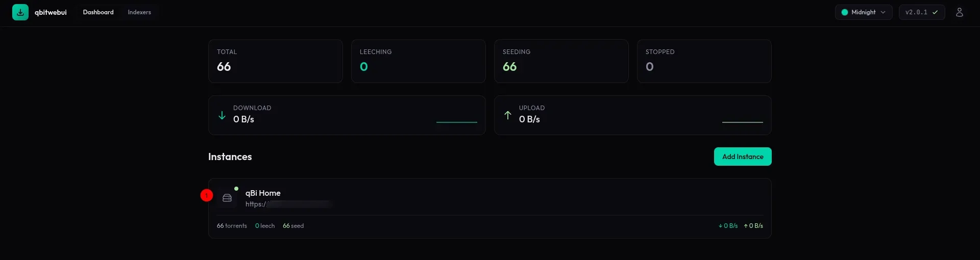
Task: Select the Leeching stat card
Action: click(x=418, y=61)
